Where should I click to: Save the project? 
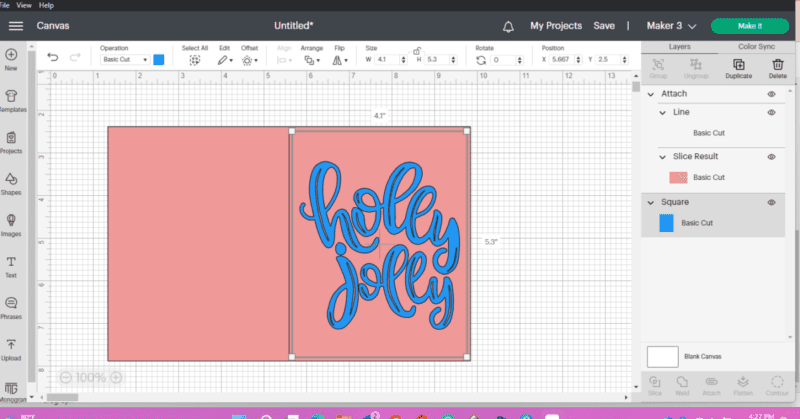coord(604,26)
